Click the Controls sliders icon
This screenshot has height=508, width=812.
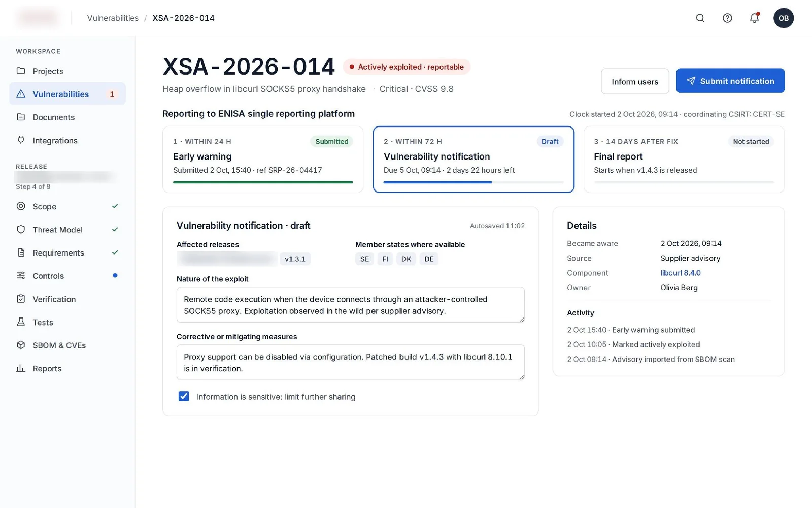21,276
